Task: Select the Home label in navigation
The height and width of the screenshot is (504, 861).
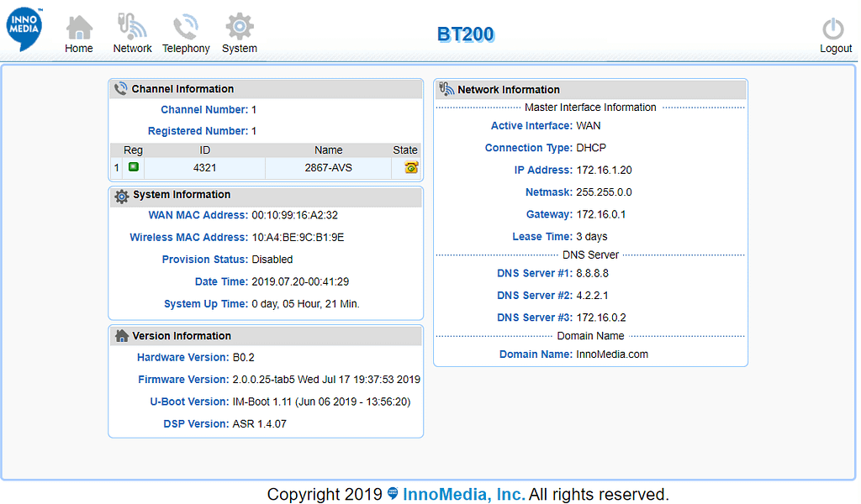Action: click(x=79, y=48)
